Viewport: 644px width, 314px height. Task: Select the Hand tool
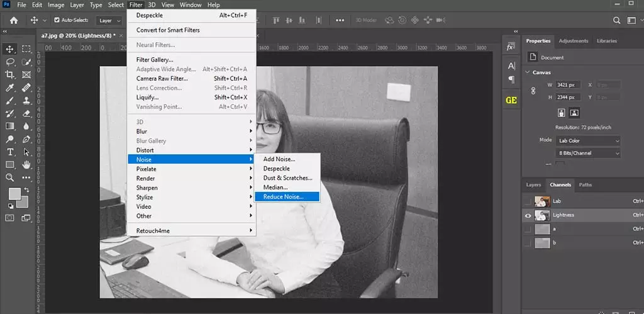click(26, 165)
